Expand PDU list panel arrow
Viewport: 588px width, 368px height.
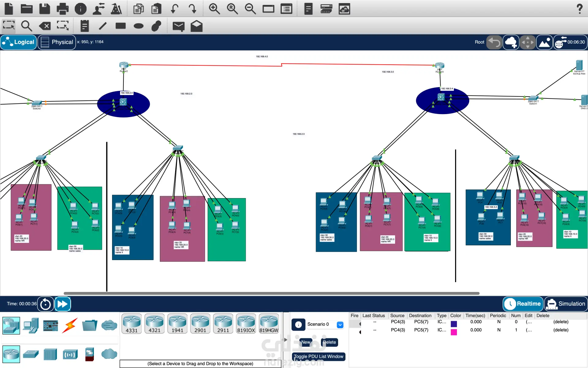(x=285, y=339)
